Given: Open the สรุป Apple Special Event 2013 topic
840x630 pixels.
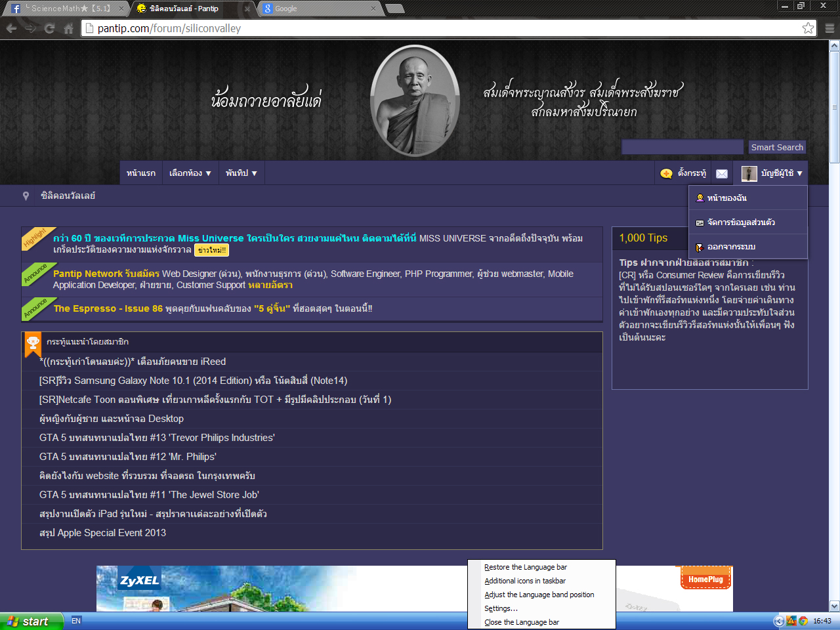Looking at the screenshot, I should [103, 533].
